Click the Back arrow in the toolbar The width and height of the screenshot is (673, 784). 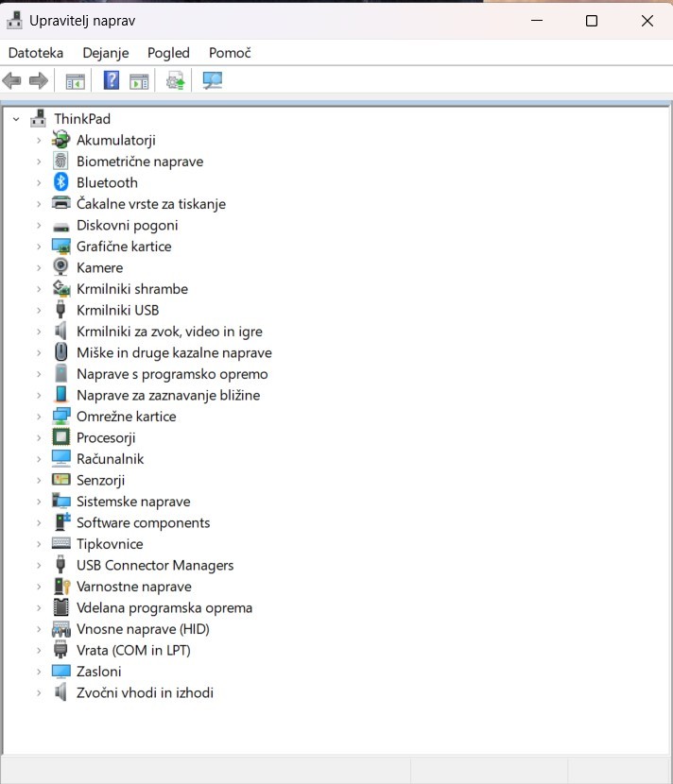(x=12, y=81)
